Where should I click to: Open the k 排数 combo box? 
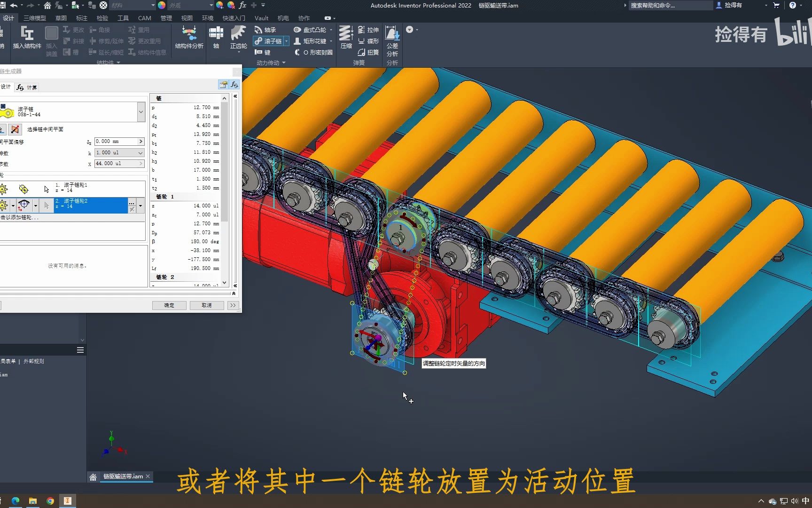point(140,152)
